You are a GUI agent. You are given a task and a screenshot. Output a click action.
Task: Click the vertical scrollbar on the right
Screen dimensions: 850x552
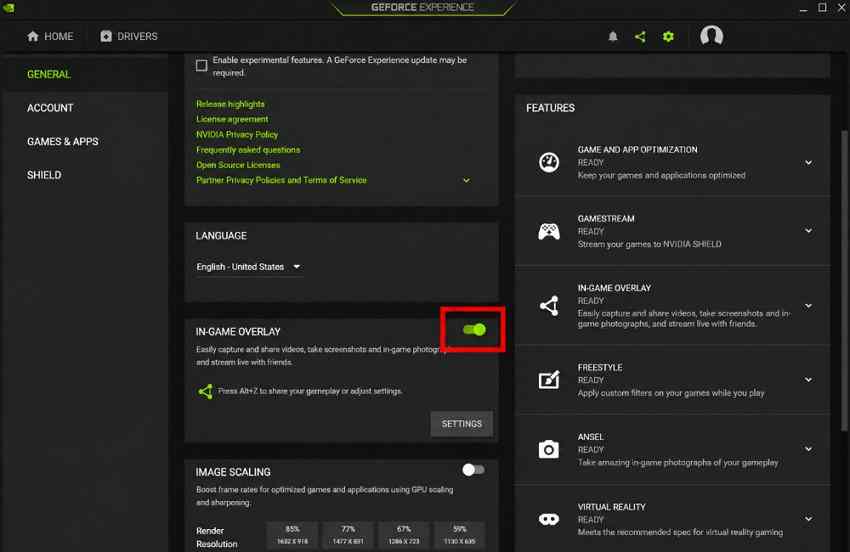pos(843,280)
